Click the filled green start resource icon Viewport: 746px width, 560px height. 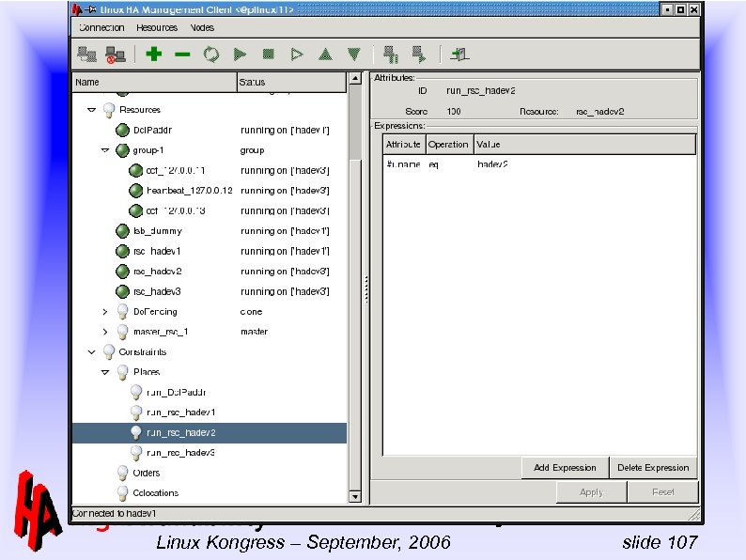click(x=240, y=54)
